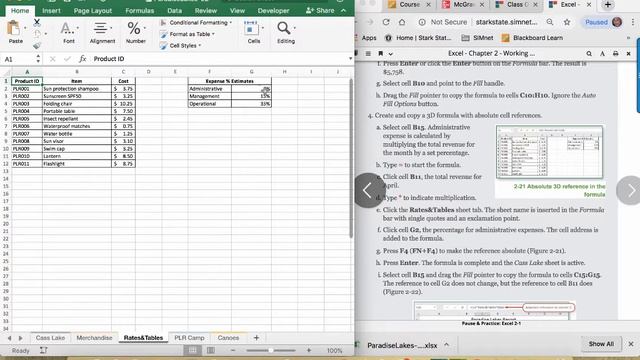Image resolution: width=640 pixels, height=360 pixels.
Task: Click the Paste clipboard icon
Action: click(14, 29)
